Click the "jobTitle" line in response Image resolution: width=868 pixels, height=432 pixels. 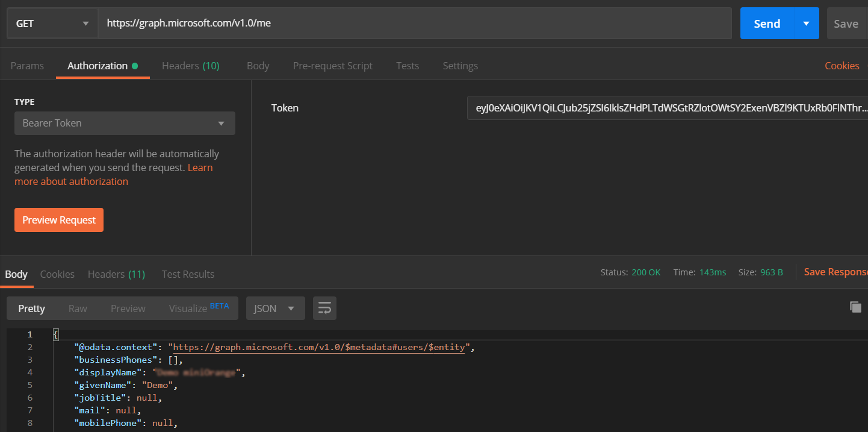[119, 398]
